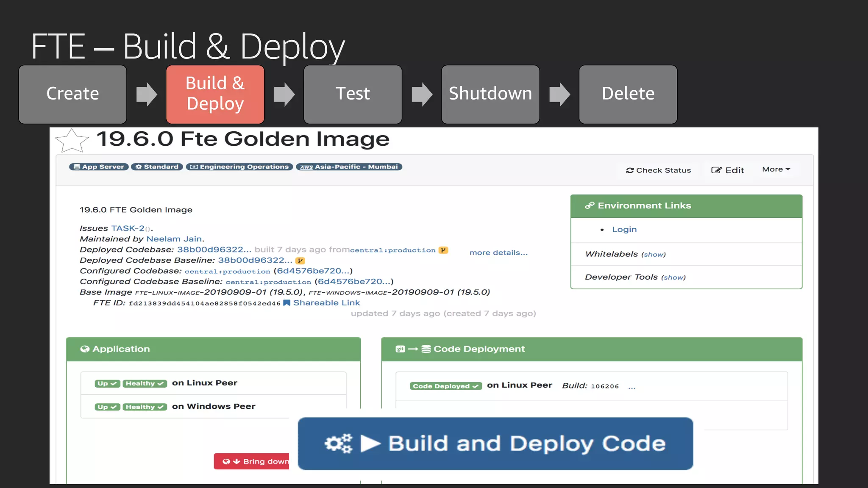Click the App Server tag
The image size is (868, 488).
pos(99,167)
